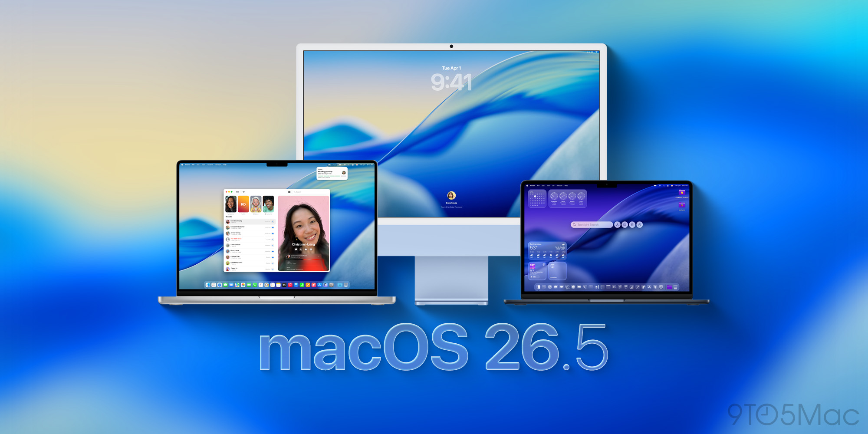
Task: Click Spotlight files filter button on right MacBook
Action: coord(625,225)
